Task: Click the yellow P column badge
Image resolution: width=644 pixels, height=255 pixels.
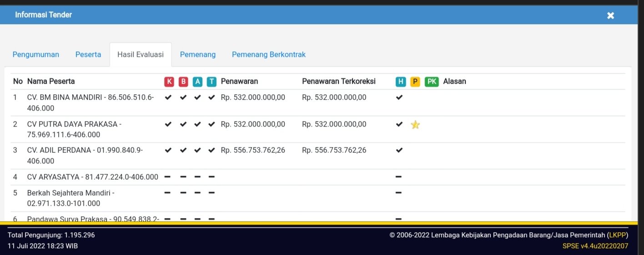Action: pos(415,82)
